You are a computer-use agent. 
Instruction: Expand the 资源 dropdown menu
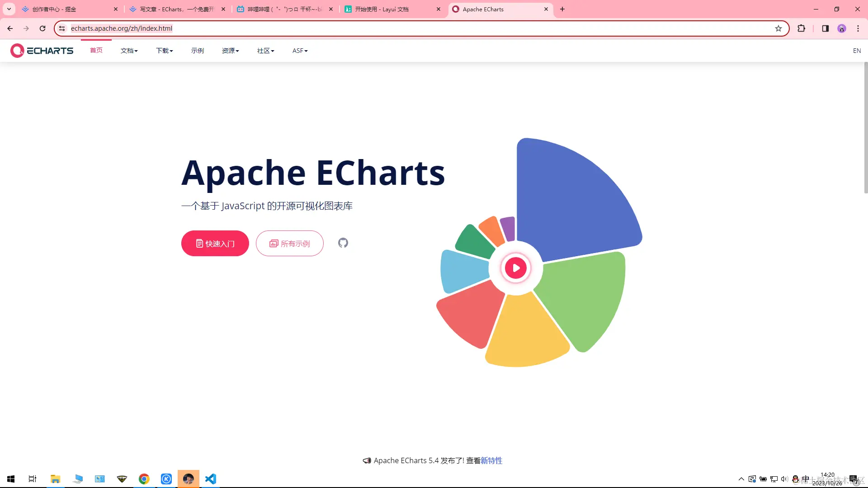point(231,51)
